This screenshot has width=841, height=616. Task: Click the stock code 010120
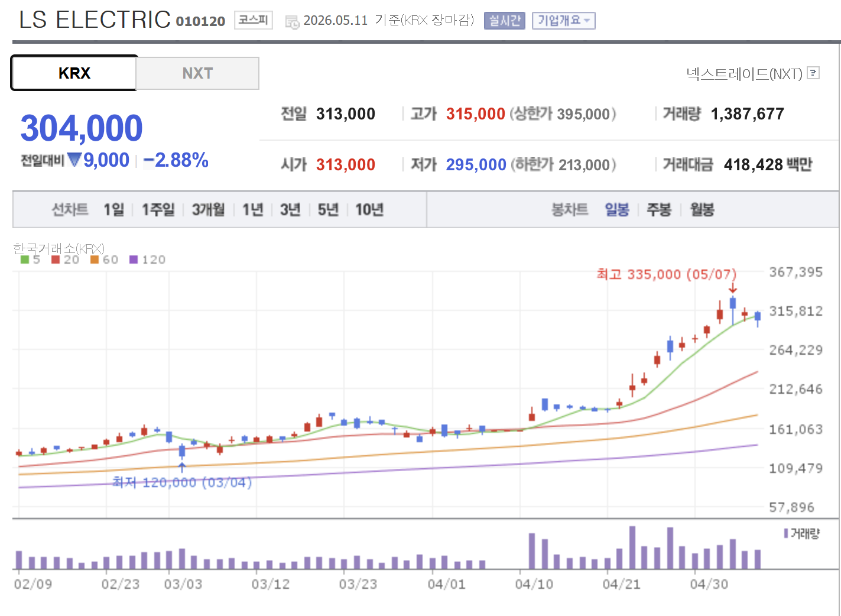click(201, 21)
